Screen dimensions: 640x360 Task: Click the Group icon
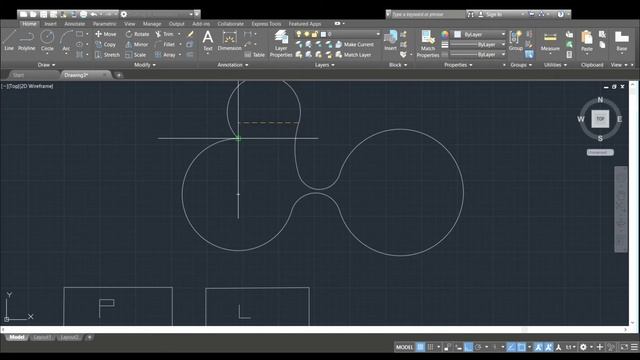click(516, 40)
